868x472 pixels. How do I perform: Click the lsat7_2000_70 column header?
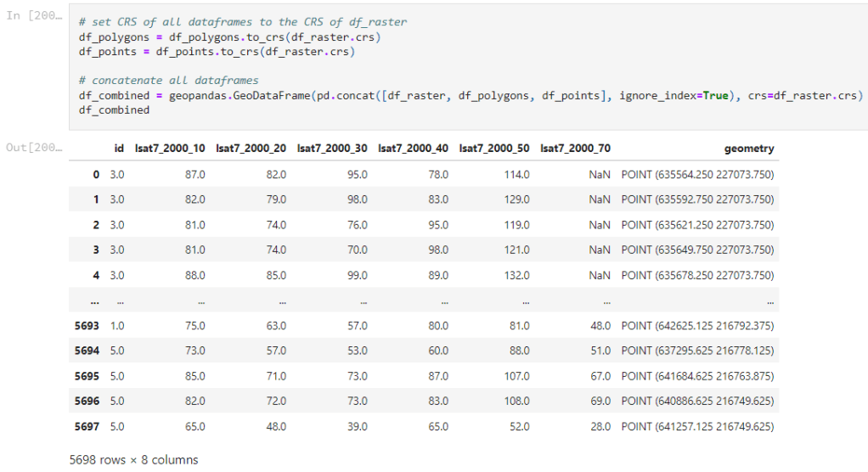pos(575,149)
